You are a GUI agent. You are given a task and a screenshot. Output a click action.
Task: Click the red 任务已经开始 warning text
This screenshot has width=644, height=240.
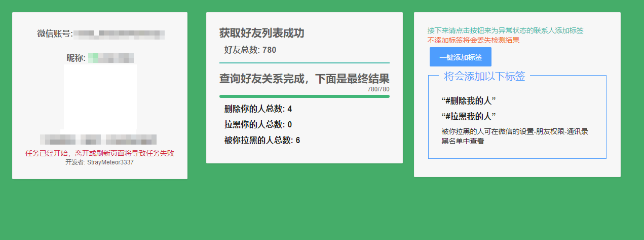[x=100, y=153]
